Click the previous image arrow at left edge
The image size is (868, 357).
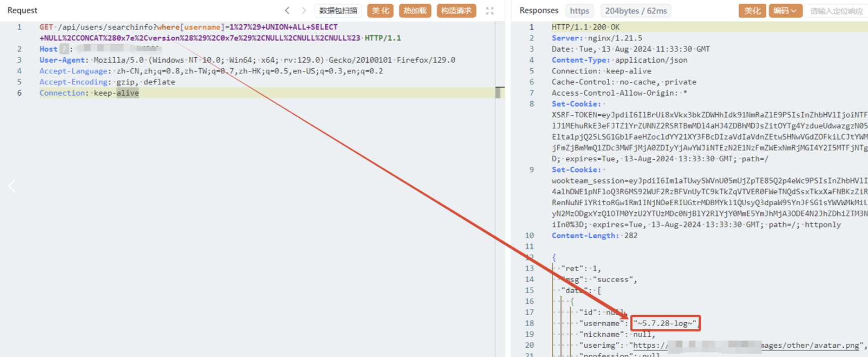[x=12, y=186]
